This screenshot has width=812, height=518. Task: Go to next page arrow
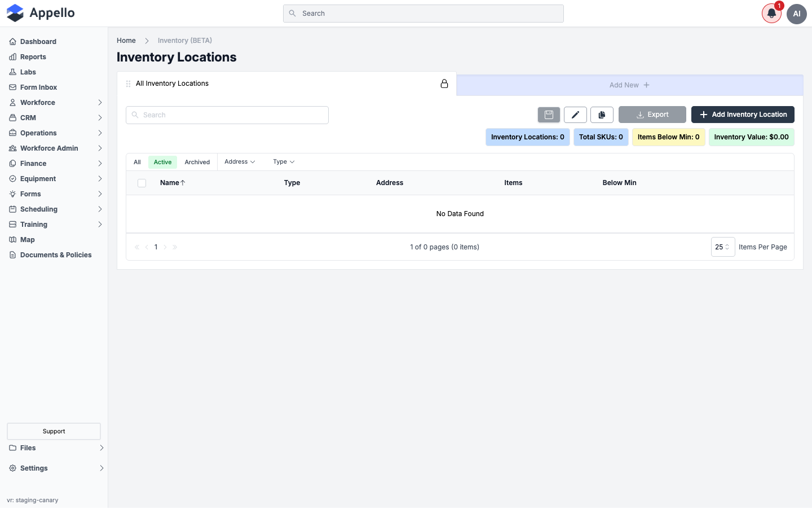point(165,247)
